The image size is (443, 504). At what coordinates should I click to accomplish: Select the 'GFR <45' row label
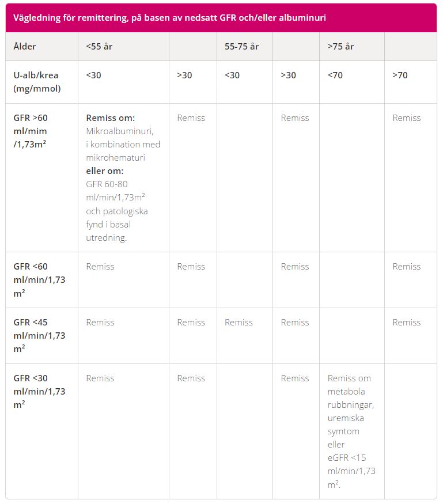39,335
